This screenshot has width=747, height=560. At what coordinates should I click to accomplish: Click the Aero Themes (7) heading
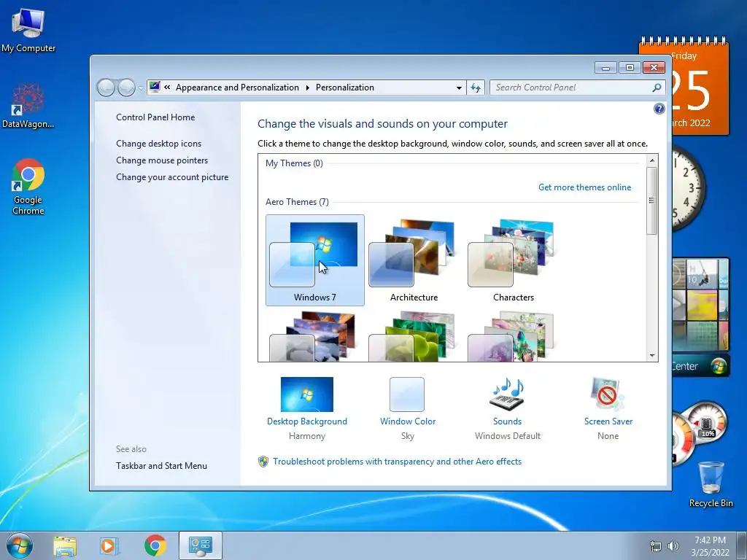(297, 202)
